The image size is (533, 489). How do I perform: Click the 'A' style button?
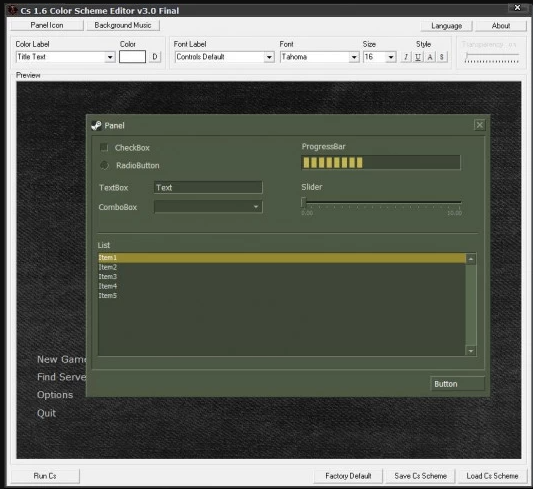click(x=430, y=57)
